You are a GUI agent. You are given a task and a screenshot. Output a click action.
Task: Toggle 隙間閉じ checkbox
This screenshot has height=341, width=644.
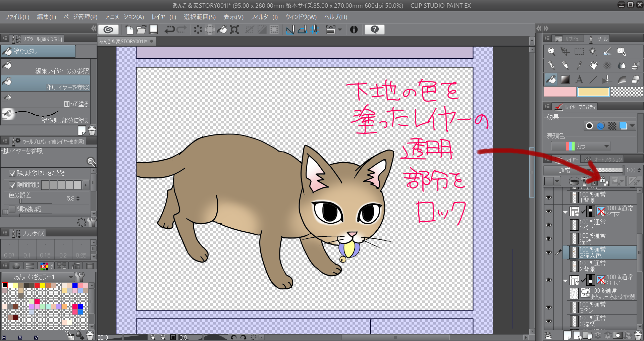pos(12,185)
